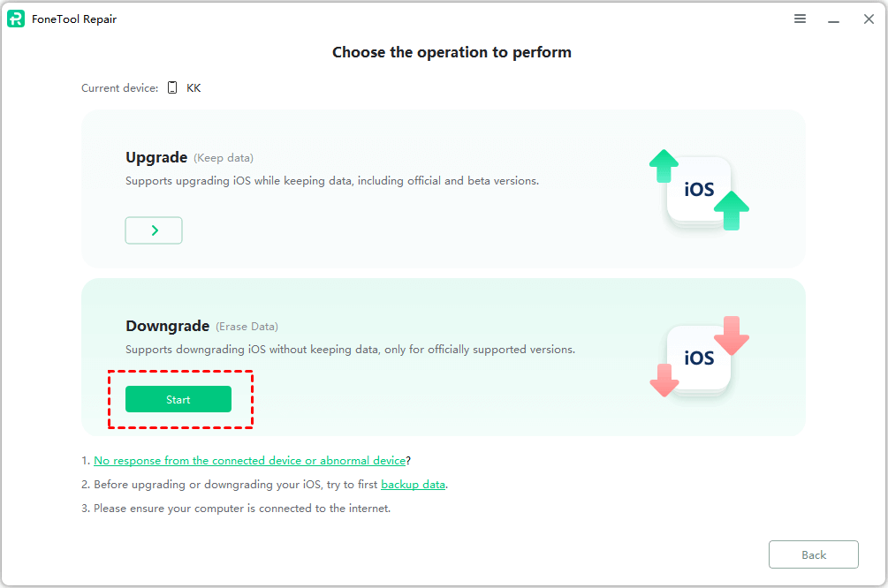Open the hamburger menu in title bar
888x588 pixels.
click(800, 19)
